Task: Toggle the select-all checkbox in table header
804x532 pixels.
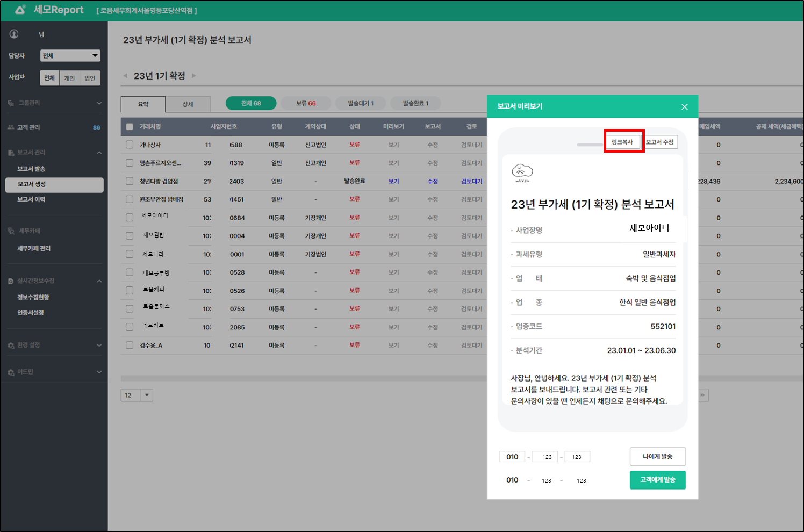Action: click(x=130, y=127)
